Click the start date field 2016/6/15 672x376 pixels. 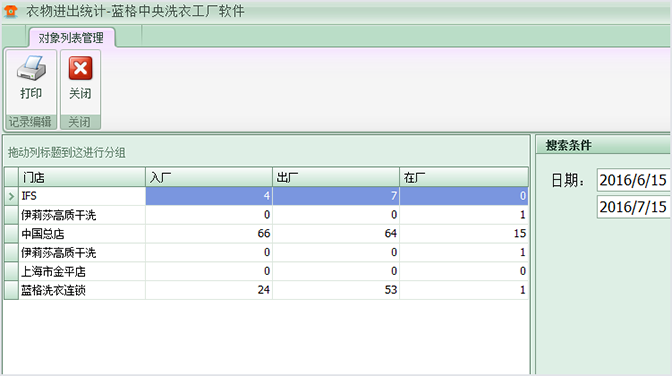pyautogui.click(x=633, y=180)
